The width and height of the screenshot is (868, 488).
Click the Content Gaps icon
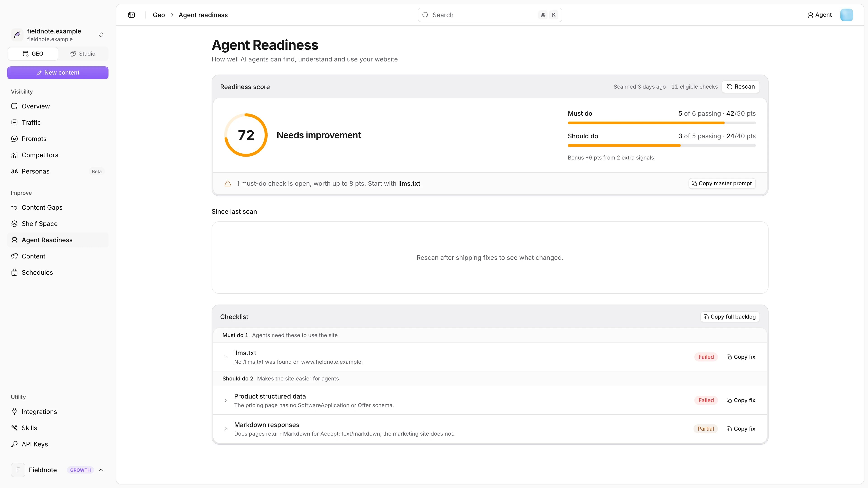tap(14, 207)
